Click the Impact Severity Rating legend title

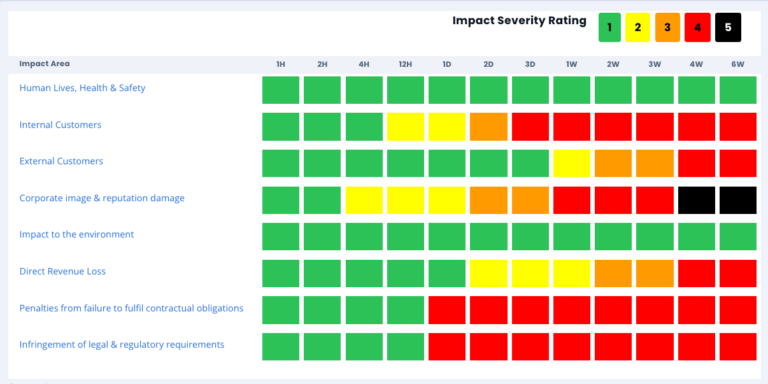pyautogui.click(x=519, y=21)
